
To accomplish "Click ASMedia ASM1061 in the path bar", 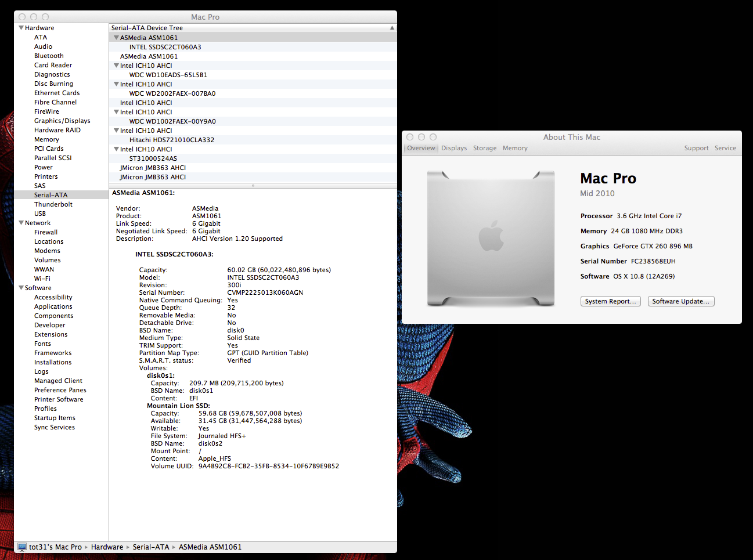I will 210,547.
